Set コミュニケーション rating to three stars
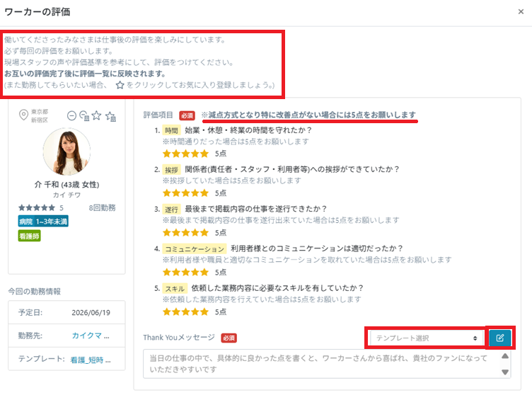Image resolution: width=532 pixels, height=395 pixels. coord(185,272)
